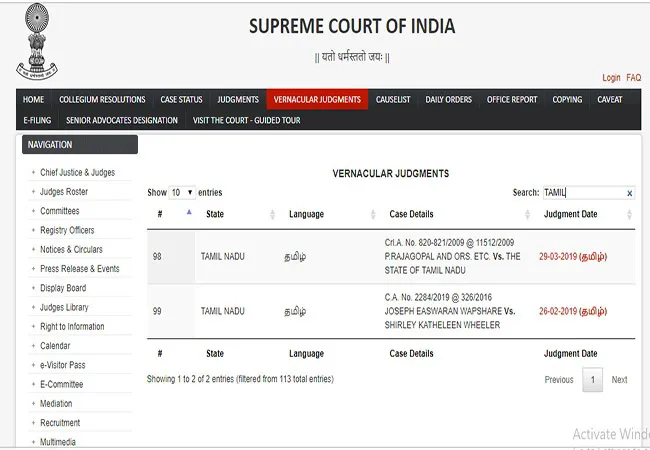
Task: Open OFFICE REPORT in the nav bar
Action: 512,99
